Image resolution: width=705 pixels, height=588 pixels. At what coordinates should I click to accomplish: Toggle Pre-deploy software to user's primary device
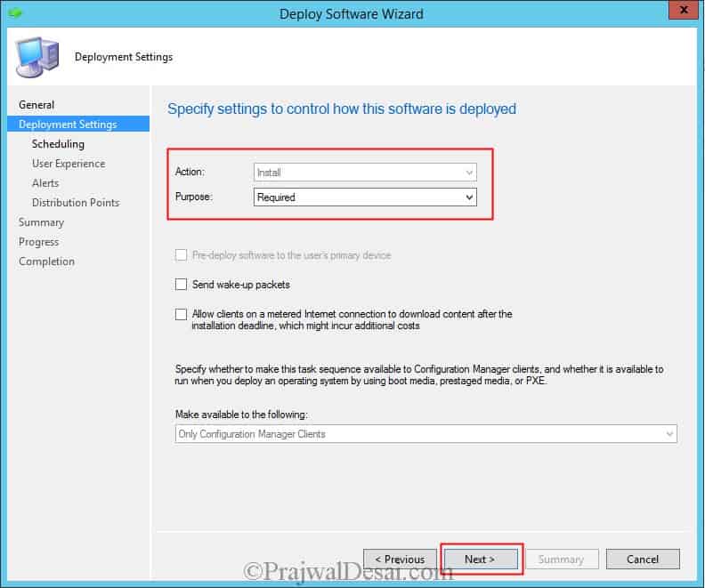(x=181, y=255)
